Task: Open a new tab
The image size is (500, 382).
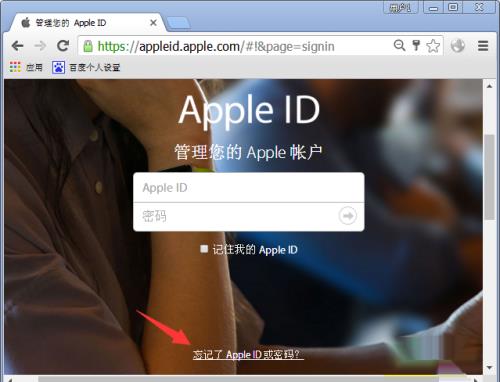Action: coord(179,23)
